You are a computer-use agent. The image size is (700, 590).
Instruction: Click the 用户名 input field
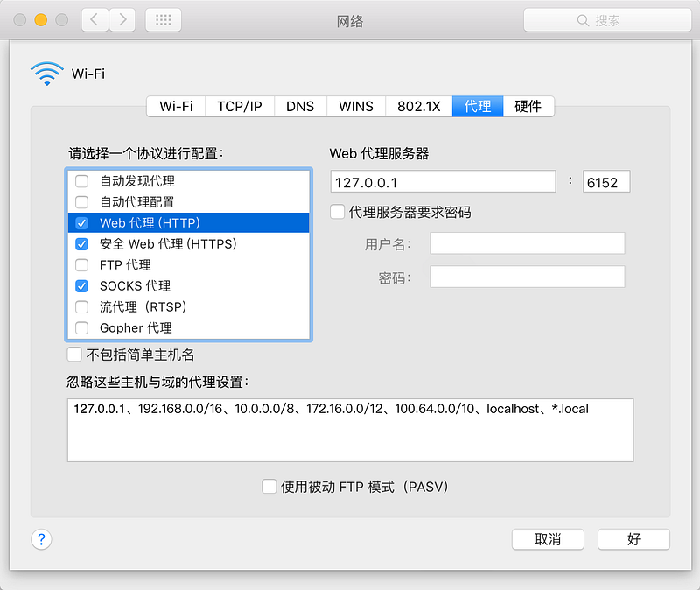coord(528,243)
